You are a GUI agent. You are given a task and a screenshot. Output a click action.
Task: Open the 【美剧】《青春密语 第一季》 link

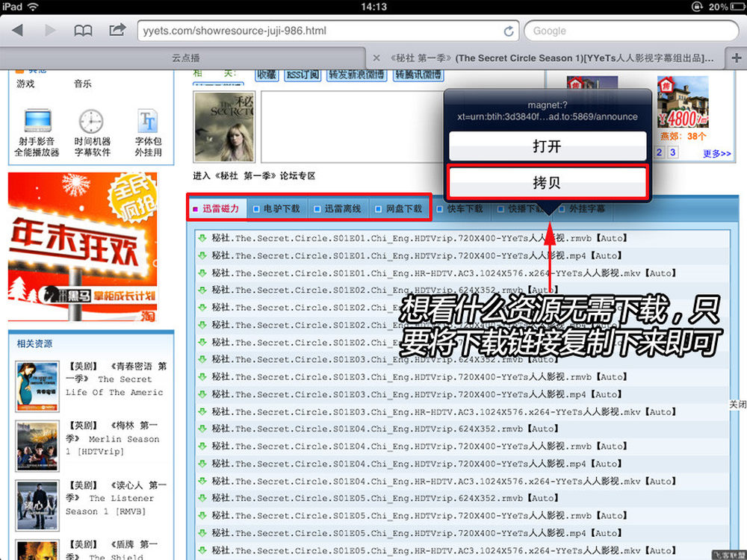click(117, 379)
